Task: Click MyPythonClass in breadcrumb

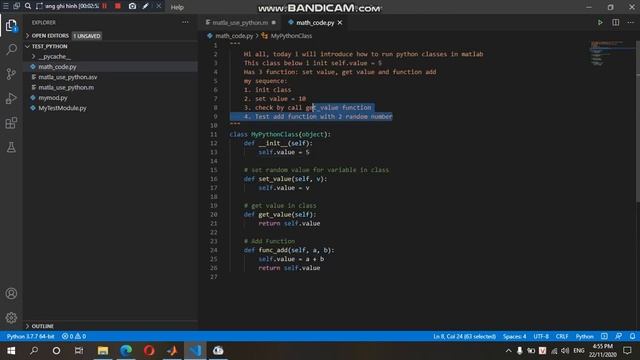Action: 291,36
